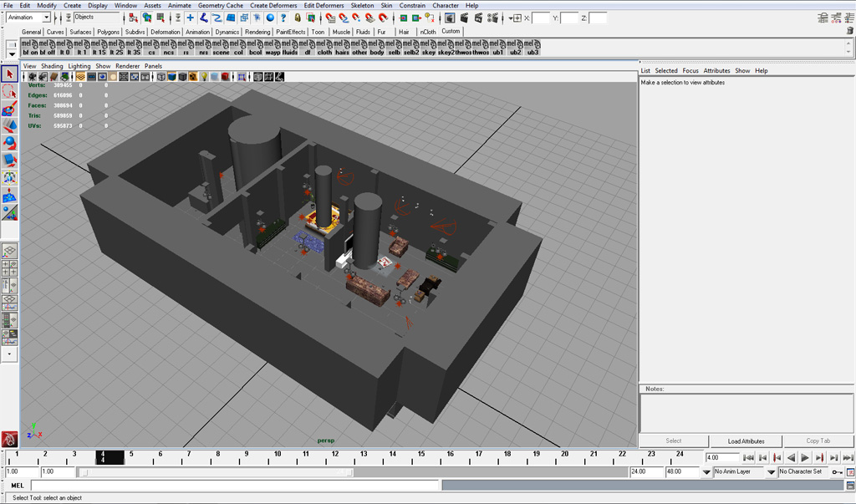Activate the Paint Selection tool

tap(9, 109)
